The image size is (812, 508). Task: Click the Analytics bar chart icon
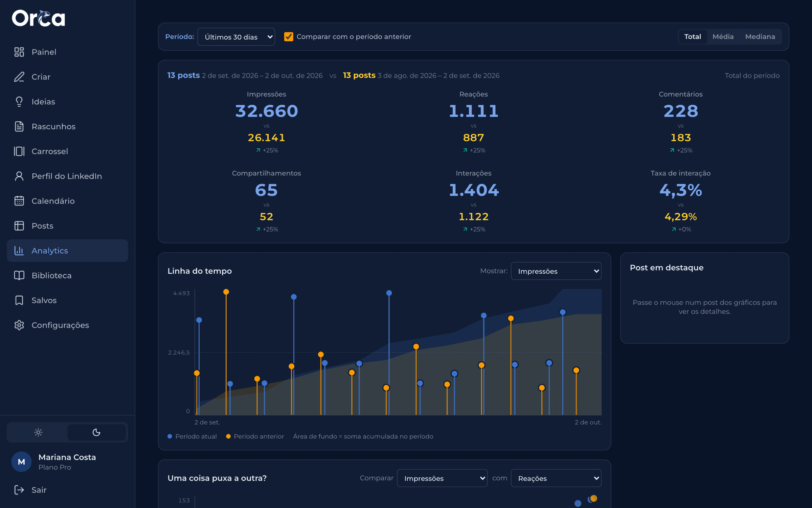click(x=19, y=251)
